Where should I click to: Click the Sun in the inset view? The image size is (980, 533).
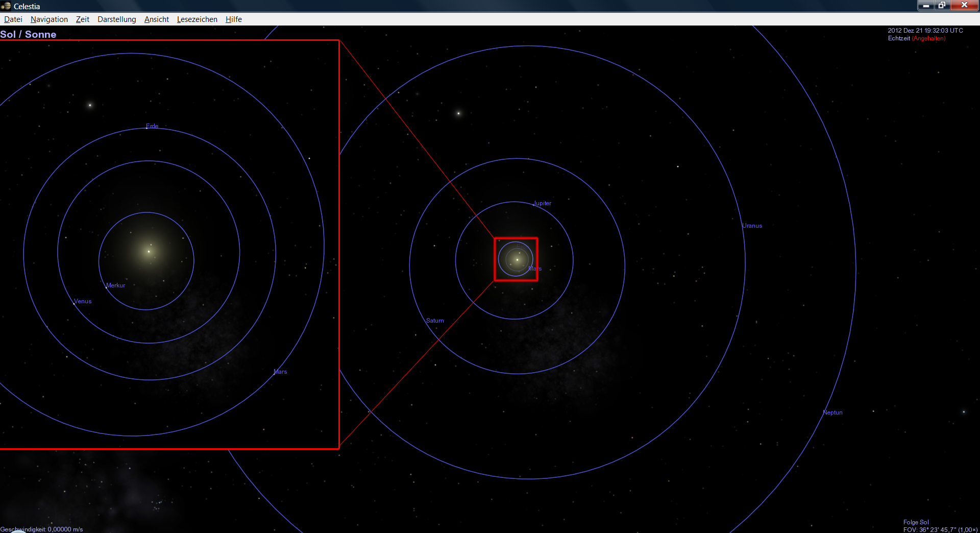click(149, 251)
